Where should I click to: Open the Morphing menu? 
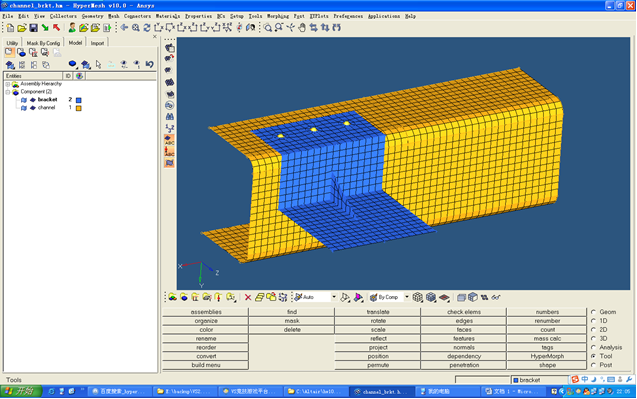[x=278, y=16]
